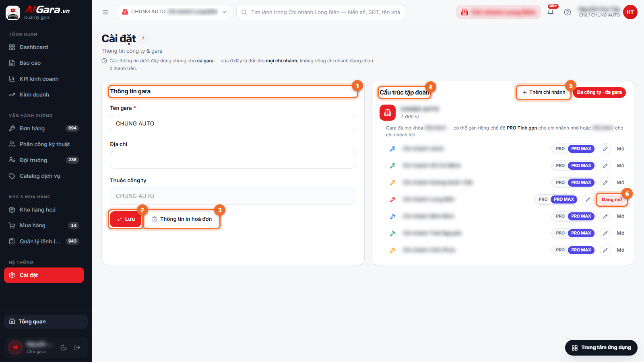Click the search magnifier icon
The image size is (644, 362).
tap(244, 12)
